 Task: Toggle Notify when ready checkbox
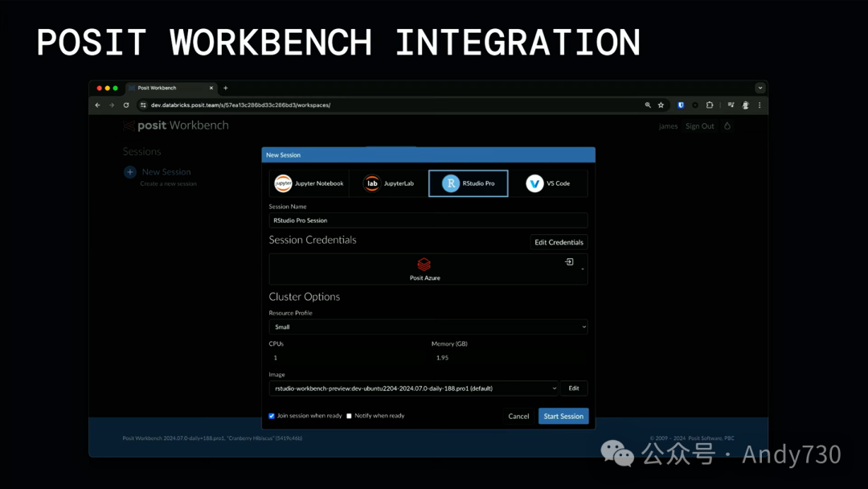click(349, 416)
